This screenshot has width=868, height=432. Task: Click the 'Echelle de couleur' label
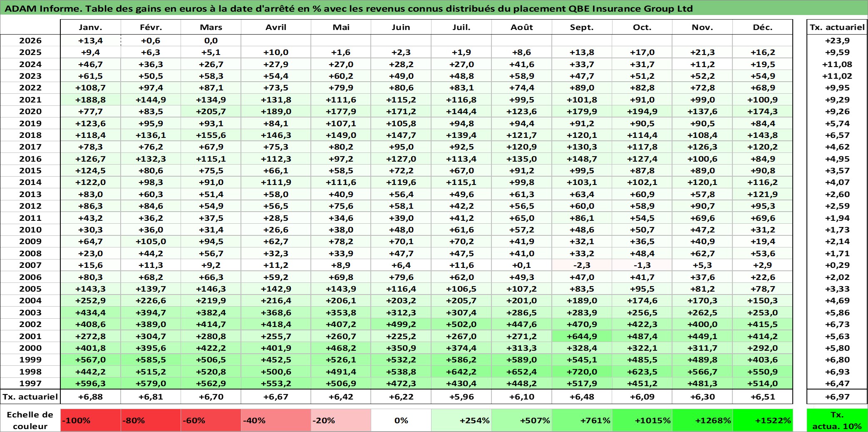(x=30, y=420)
